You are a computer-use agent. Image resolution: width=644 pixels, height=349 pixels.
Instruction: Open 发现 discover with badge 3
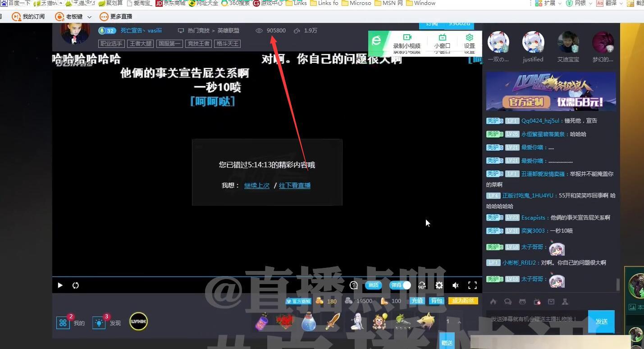coord(106,322)
